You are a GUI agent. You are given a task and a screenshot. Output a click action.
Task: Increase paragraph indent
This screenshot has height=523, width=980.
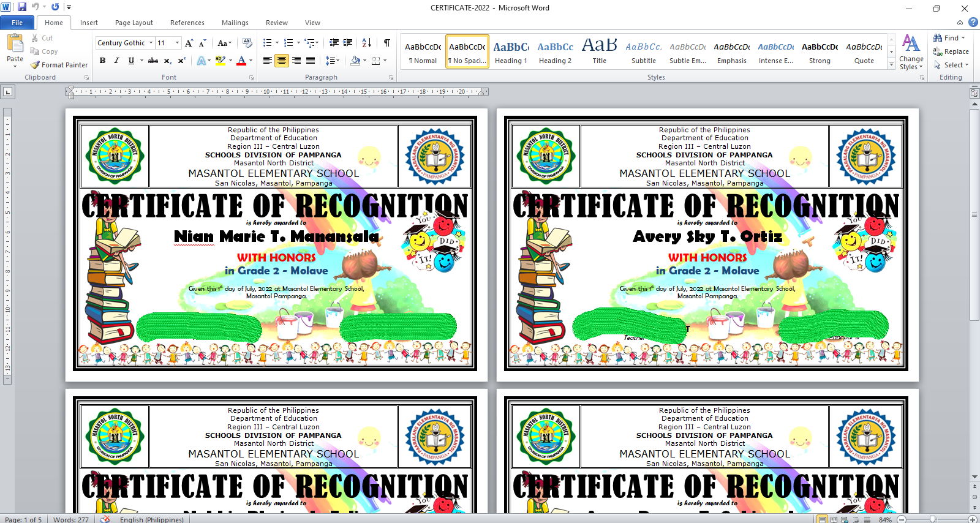[x=348, y=43]
